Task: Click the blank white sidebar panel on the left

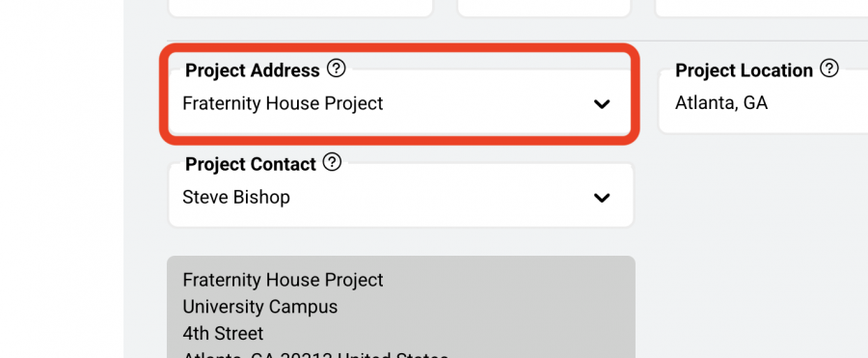Action: click(62, 179)
